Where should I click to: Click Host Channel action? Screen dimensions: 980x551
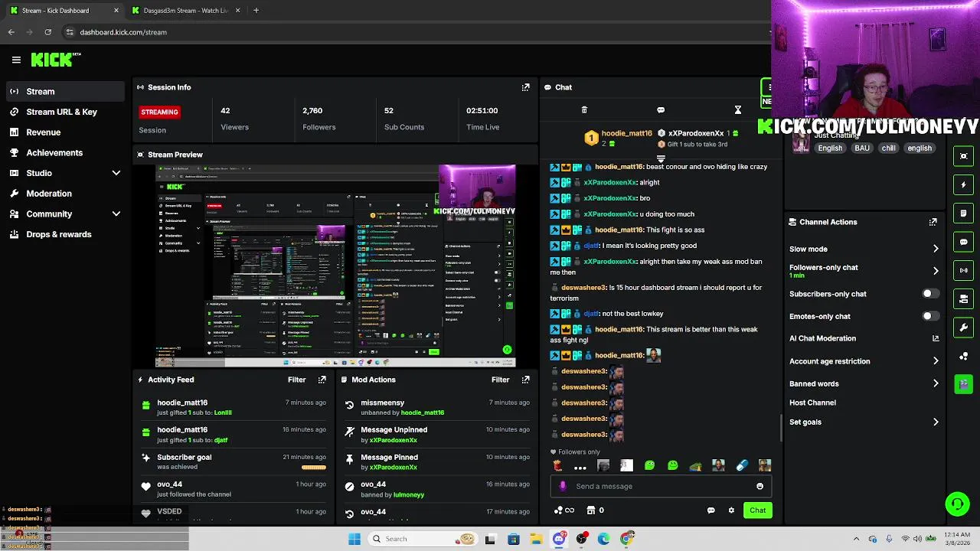[812, 403]
